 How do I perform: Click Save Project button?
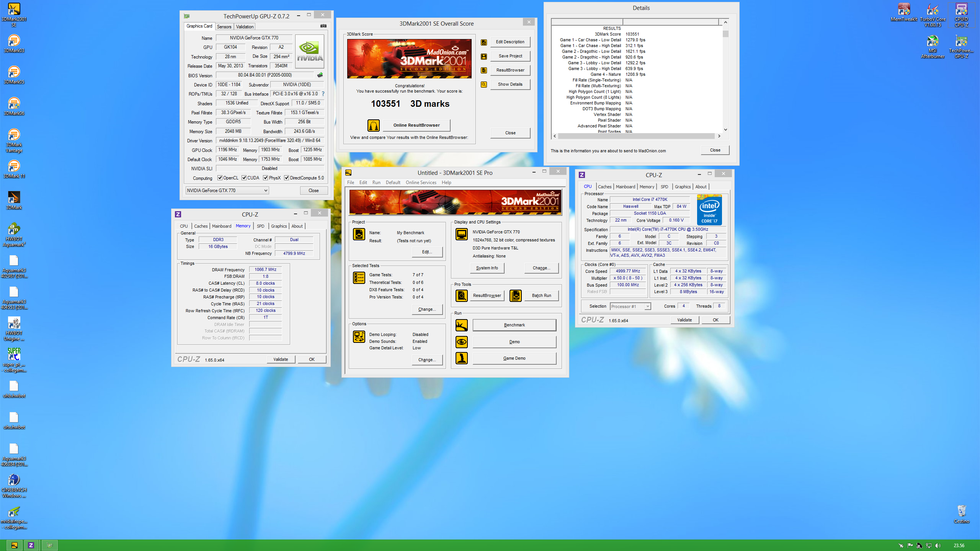(510, 56)
